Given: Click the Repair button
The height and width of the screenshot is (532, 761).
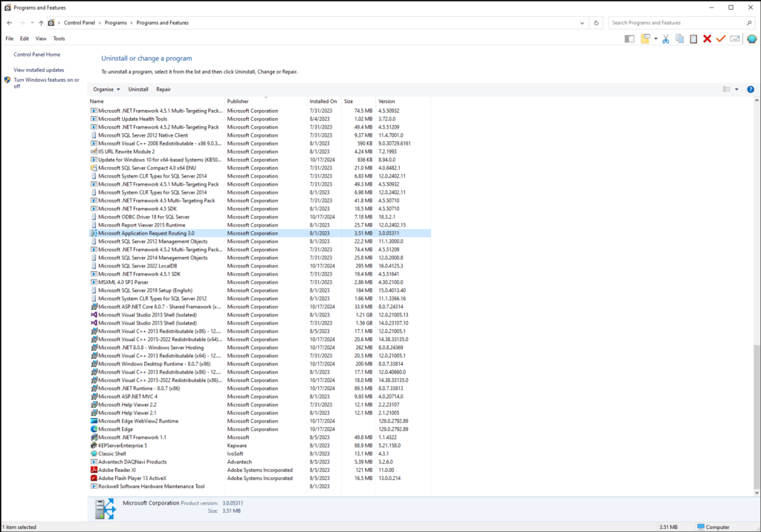Looking at the screenshot, I should [x=163, y=89].
